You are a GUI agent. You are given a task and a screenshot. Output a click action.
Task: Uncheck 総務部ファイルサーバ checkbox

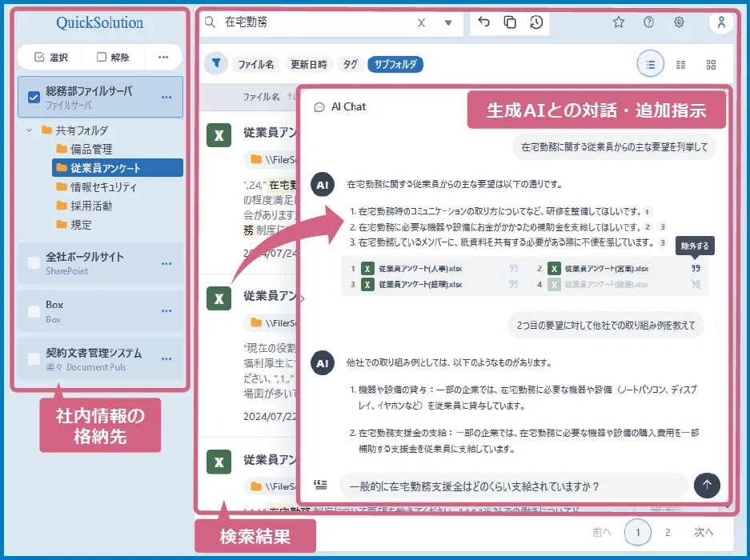coord(34,97)
